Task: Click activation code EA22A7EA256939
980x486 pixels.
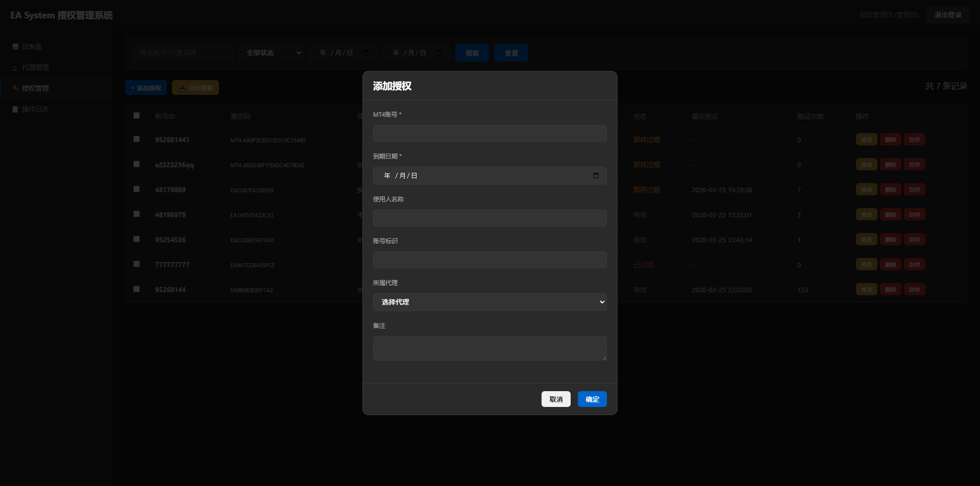Action: coord(252,190)
